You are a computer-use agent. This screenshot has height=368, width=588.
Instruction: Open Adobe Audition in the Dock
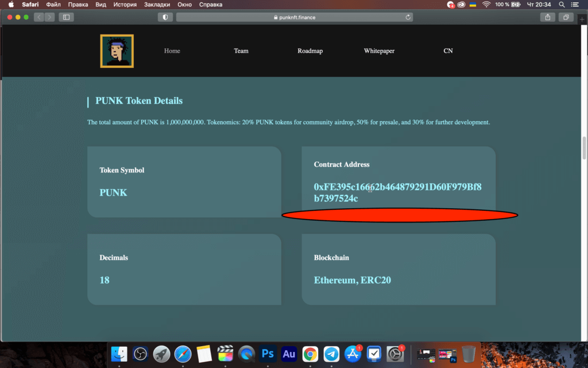pyautogui.click(x=289, y=354)
